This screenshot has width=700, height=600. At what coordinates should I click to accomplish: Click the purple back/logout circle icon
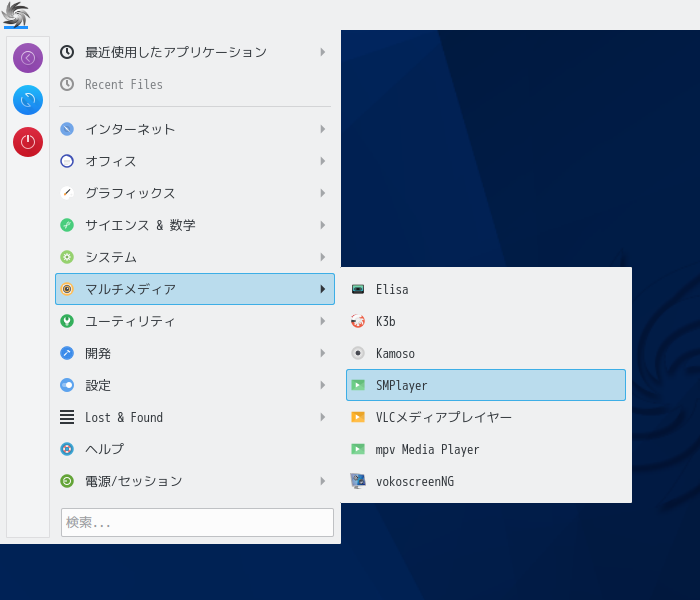[x=28, y=58]
